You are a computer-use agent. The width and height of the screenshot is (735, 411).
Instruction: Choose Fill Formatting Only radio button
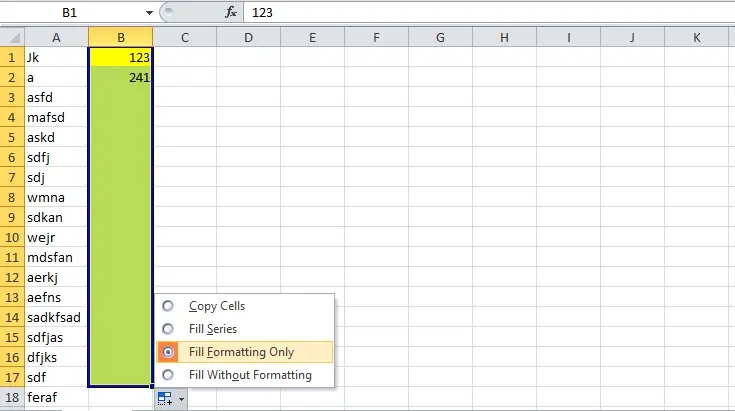(168, 352)
